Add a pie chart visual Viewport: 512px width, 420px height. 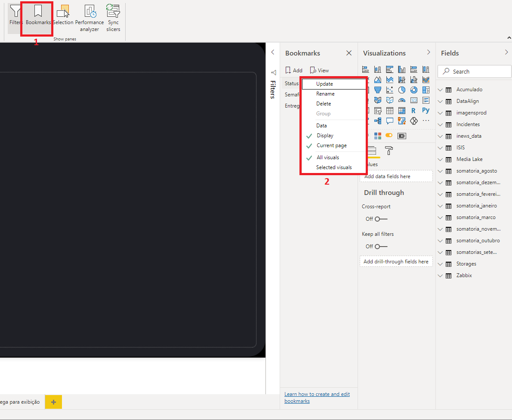401,90
